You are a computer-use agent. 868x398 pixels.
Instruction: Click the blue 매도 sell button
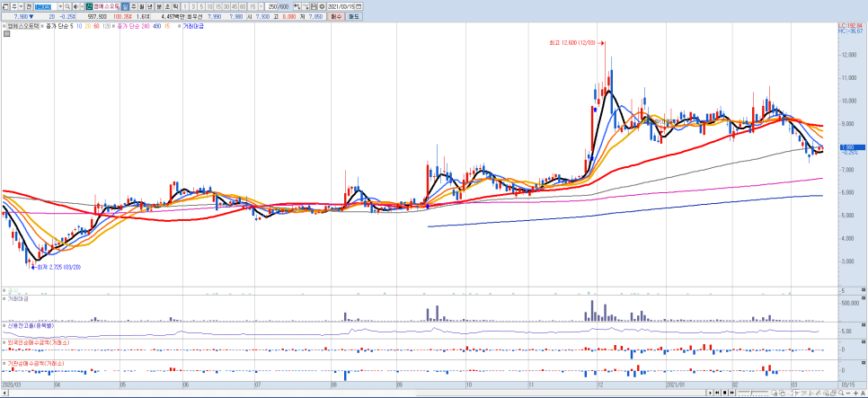[355, 16]
